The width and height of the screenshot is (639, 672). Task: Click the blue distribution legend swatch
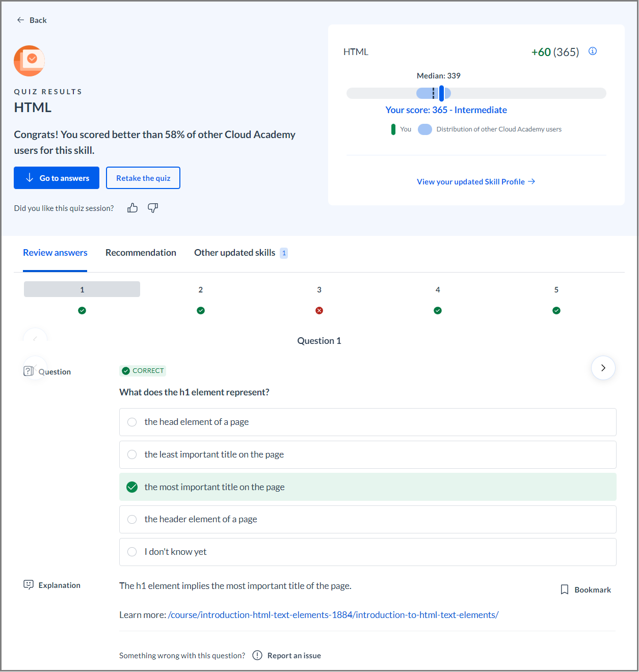tap(425, 129)
